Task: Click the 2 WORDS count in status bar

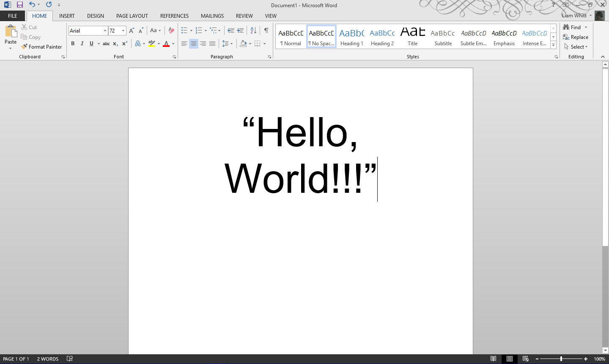Action: [48, 359]
